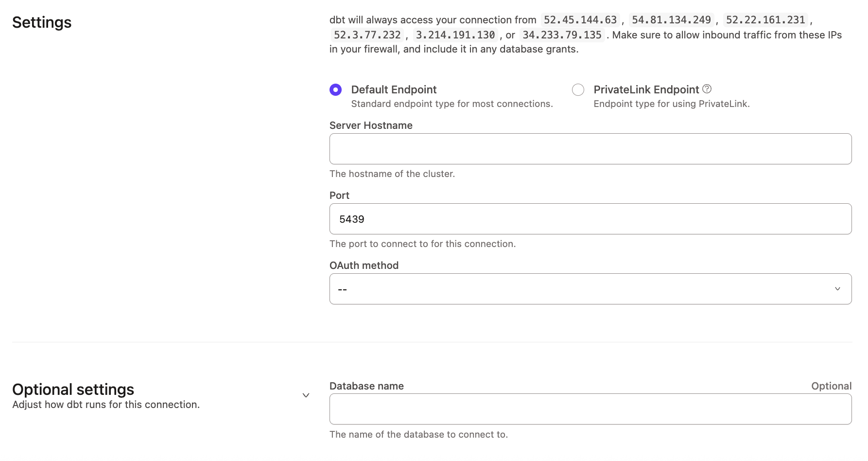Click the Server Hostname label

pyautogui.click(x=371, y=125)
